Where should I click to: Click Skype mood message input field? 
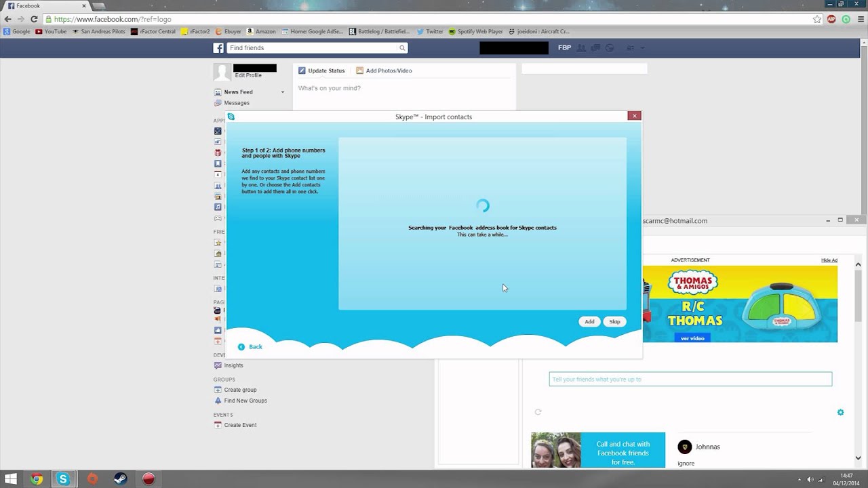[x=690, y=380]
